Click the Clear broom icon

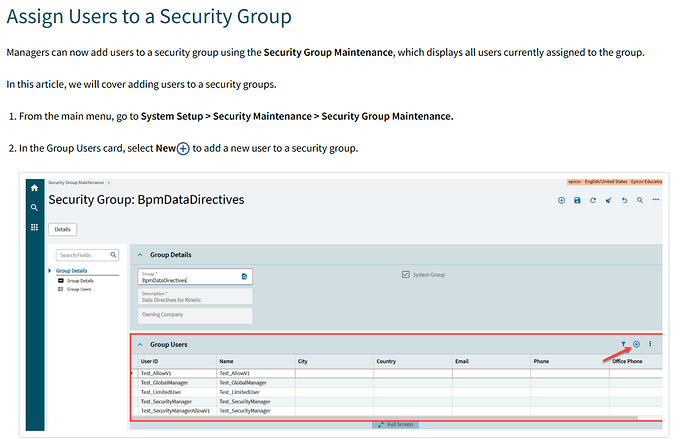pos(609,201)
